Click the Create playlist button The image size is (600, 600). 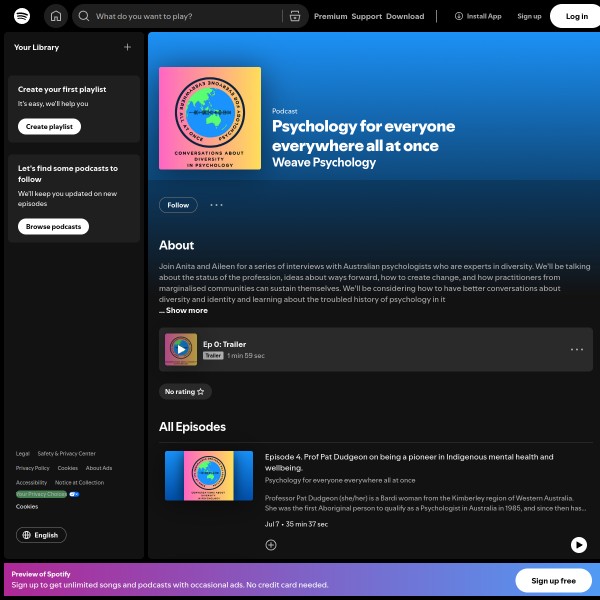pyautogui.click(x=50, y=127)
